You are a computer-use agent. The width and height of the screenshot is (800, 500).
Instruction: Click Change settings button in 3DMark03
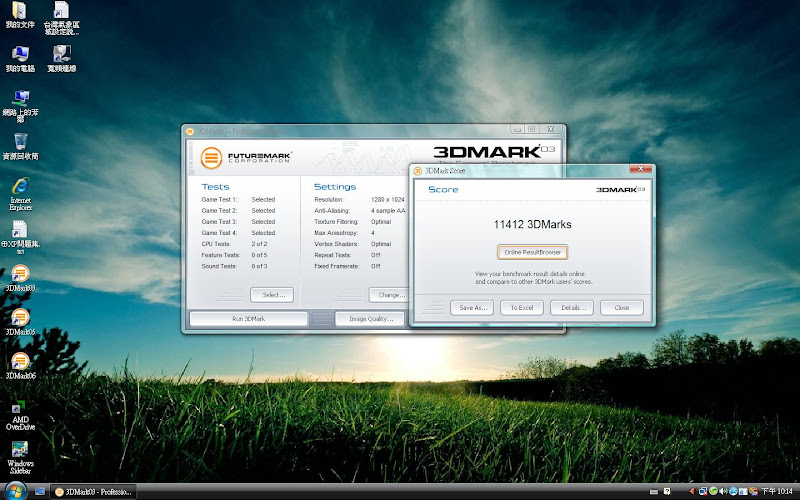click(x=389, y=295)
